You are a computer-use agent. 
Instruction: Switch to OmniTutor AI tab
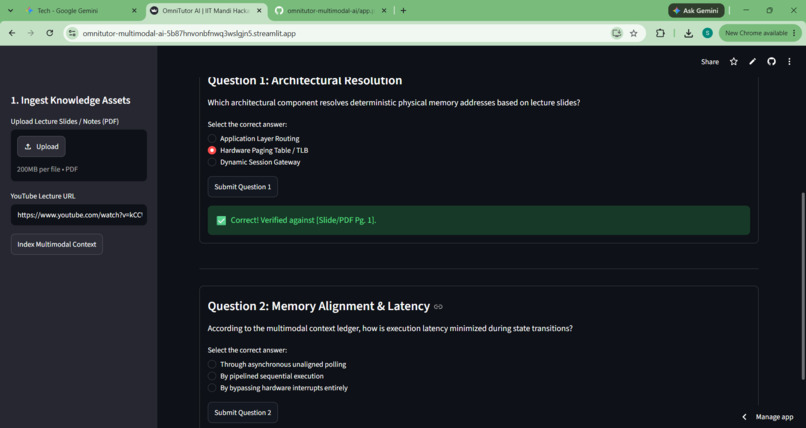206,10
